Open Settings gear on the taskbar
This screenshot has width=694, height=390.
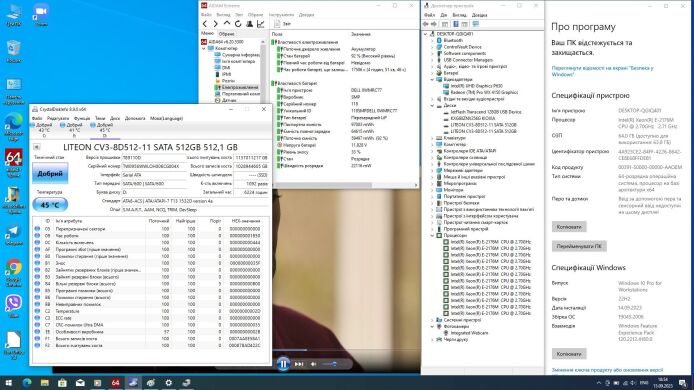169,382
